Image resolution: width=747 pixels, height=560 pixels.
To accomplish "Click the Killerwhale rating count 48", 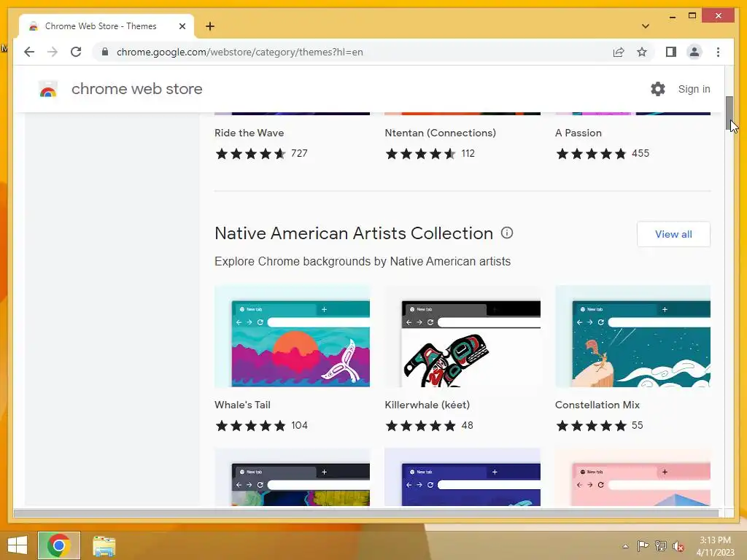I will tap(468, 425).
